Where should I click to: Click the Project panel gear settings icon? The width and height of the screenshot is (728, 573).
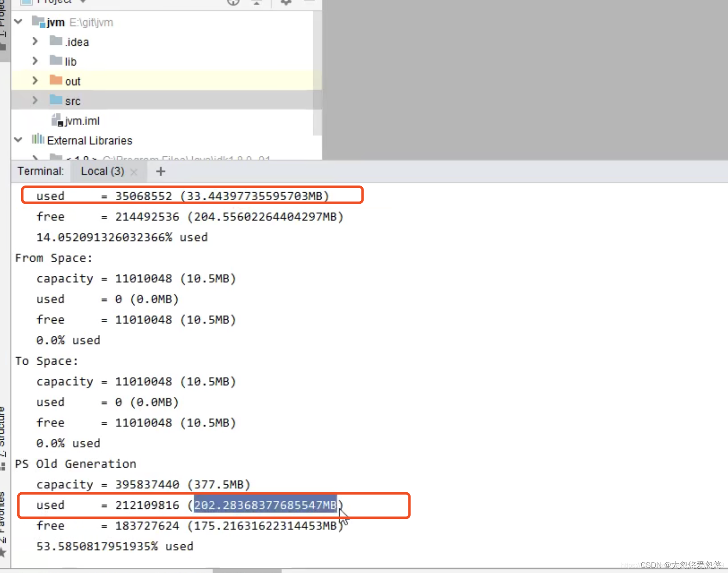286,2
